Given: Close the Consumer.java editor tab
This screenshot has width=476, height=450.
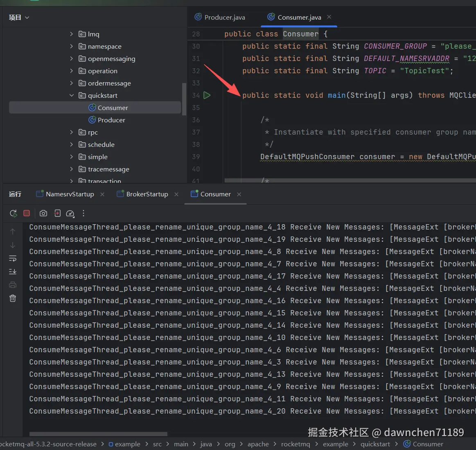Looking at the screenshot, I should pos(329,17).
